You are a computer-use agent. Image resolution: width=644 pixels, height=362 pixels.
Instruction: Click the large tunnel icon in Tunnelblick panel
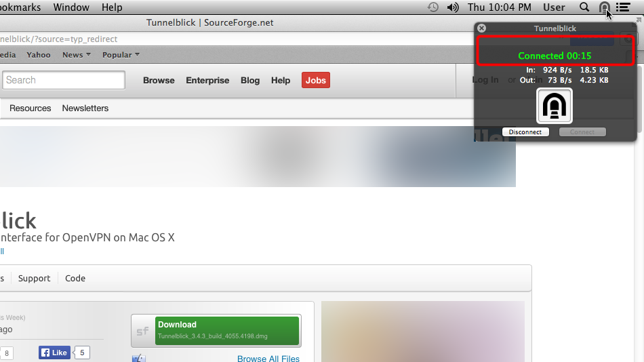(555, 106)
